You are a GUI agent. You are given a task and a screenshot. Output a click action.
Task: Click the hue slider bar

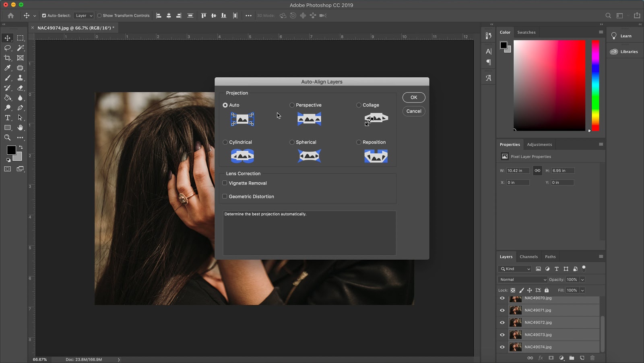[x=595, y=85]
